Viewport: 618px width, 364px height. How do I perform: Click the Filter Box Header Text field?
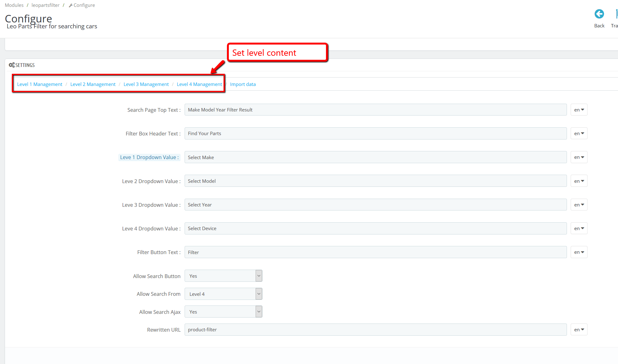[x=375, y=134]
